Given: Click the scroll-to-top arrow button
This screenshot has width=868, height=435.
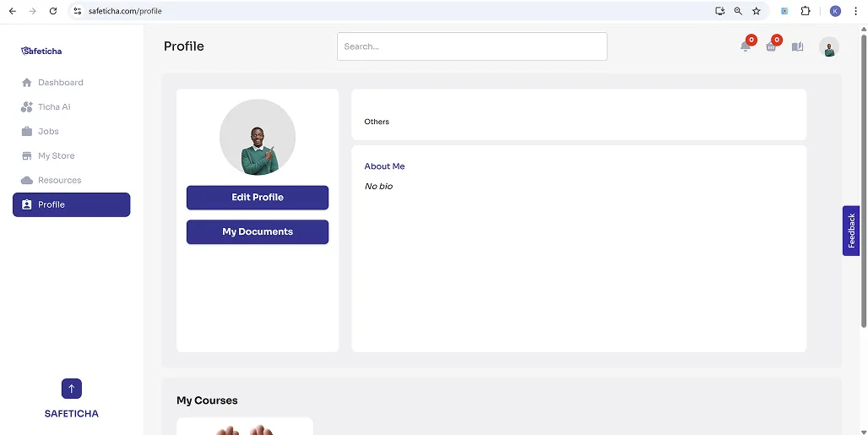Looking at the screenshot, I should pyautogui.click(x=72, y=389).
